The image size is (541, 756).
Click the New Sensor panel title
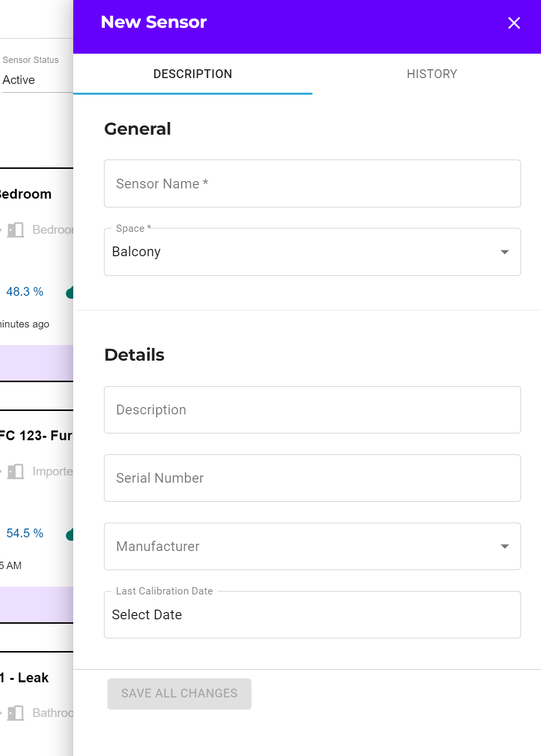(x=154, y=22)
